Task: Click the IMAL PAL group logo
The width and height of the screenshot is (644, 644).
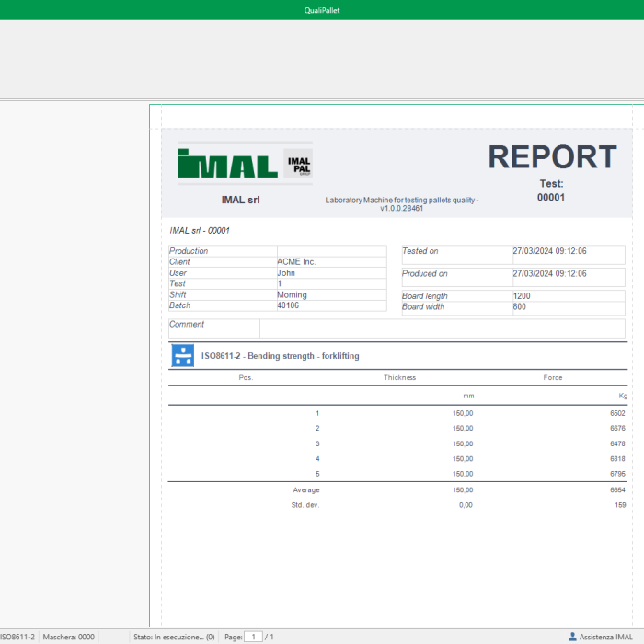Action: [298, 164]
